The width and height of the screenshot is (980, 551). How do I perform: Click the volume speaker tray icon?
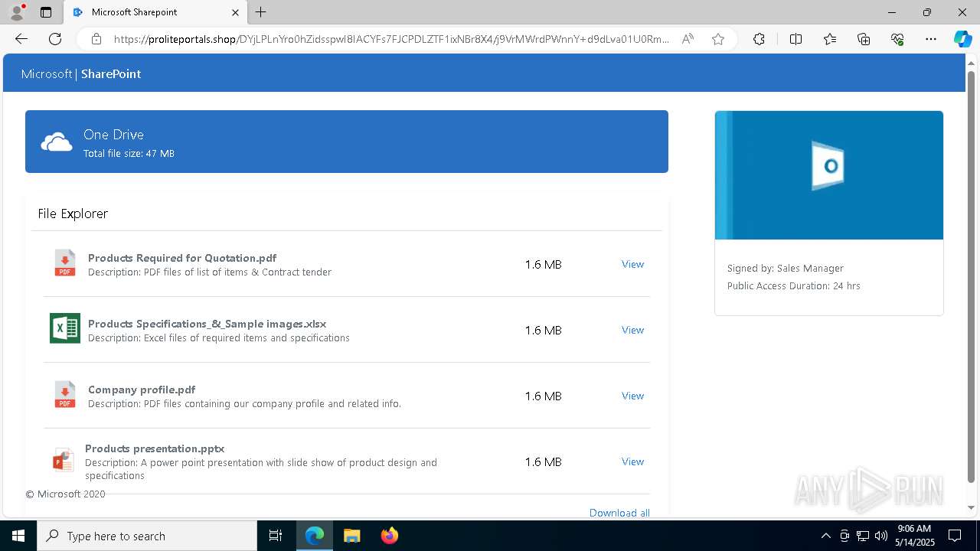[881, 536]
